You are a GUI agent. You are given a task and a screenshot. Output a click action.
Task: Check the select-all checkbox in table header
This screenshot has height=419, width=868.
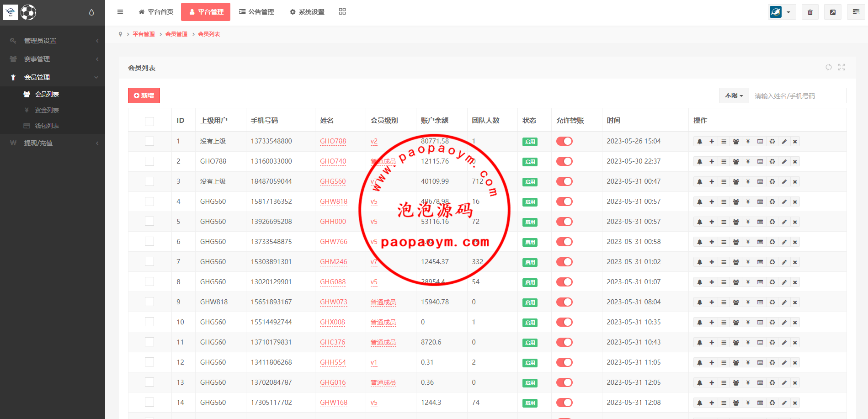(x=149, y=121)
